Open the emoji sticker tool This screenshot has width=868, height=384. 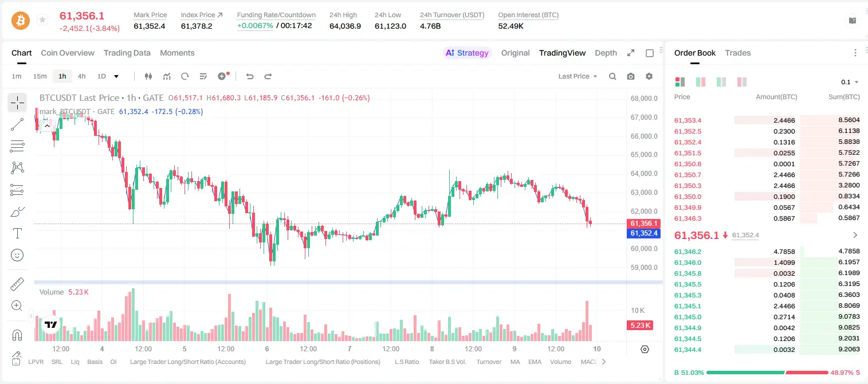pyautogui.click(x=17, y=255)
